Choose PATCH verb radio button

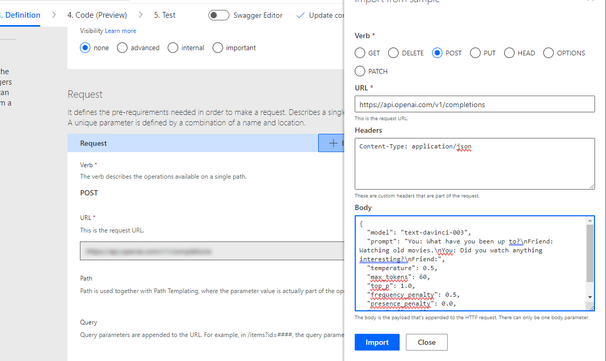pyautogui.click(x=360, y=71)
